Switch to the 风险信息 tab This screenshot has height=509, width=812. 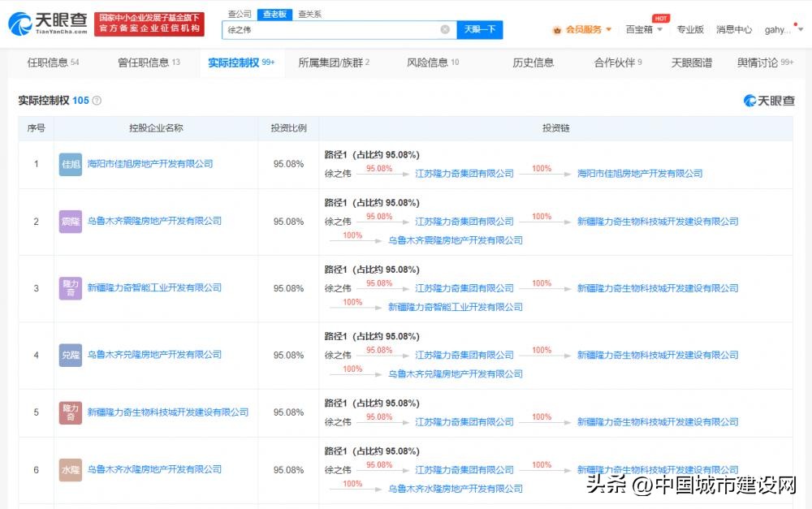tap(432, 63)
